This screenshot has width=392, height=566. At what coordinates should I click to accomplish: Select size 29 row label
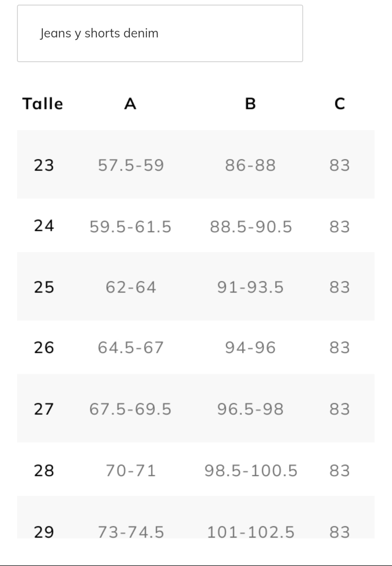pos(44,532)
